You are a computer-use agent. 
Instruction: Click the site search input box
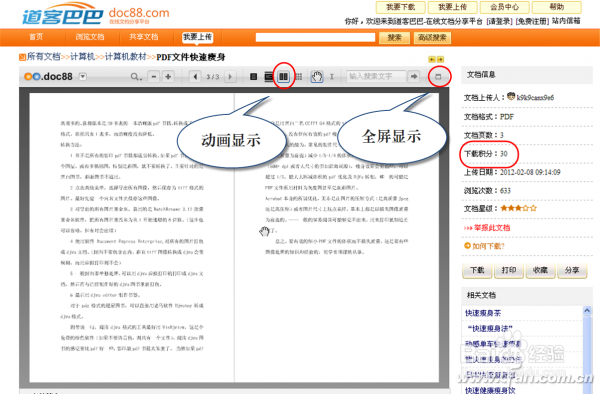315,37
